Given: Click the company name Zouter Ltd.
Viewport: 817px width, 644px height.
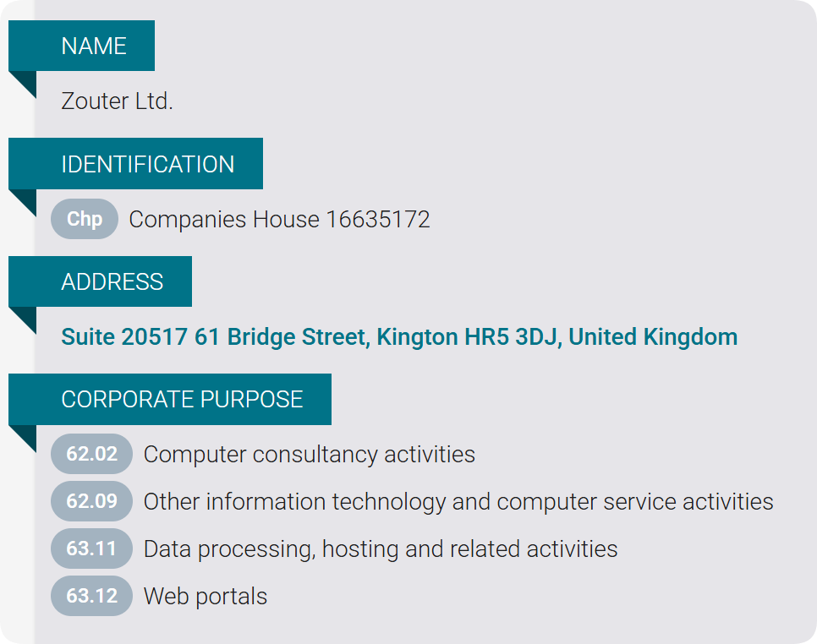Looking at the screenshot, I should click(117, 101).
